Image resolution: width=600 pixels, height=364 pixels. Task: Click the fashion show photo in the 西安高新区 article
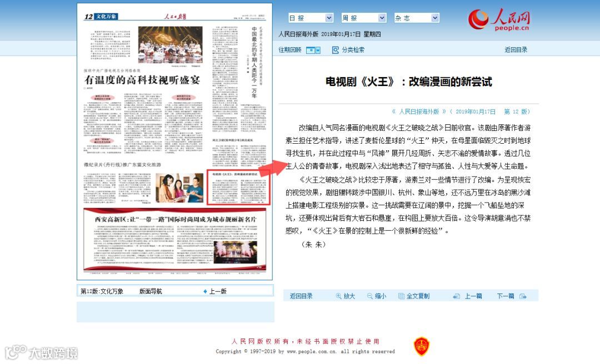(x=235, y=252)
